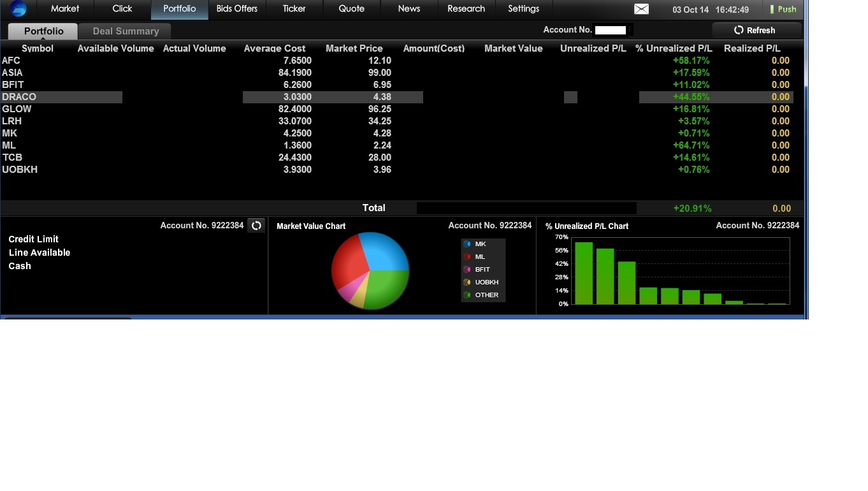The width and height of the screenshot is (868, 491).
Task: Click the 28.00 market price of TCB
Action: [x=380, y=158]
